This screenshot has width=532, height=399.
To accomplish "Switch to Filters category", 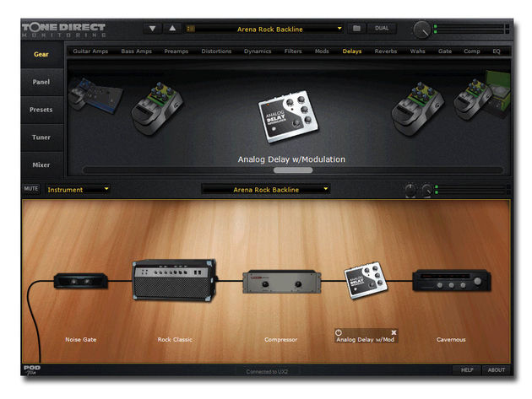I will (x=293, y=51).
